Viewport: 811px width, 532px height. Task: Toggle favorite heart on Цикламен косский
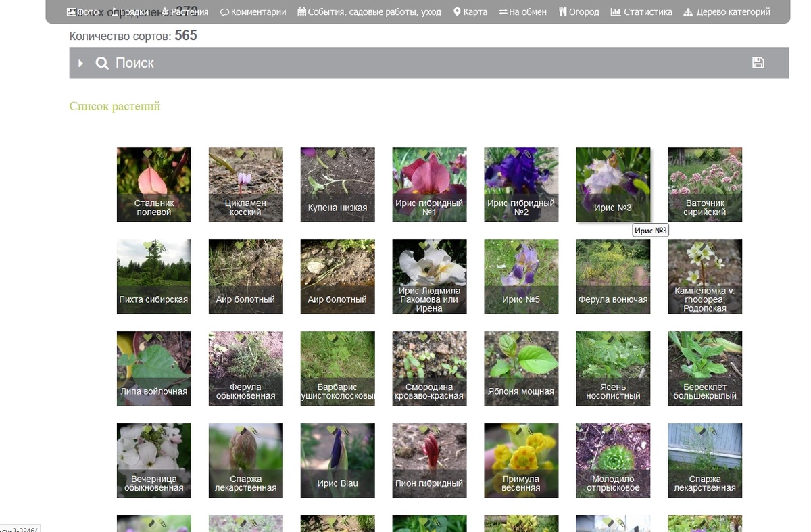(x=239, y=153)
